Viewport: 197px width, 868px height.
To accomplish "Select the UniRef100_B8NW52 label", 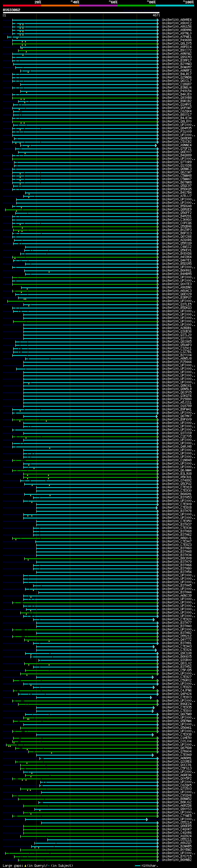I will (177, 799).
